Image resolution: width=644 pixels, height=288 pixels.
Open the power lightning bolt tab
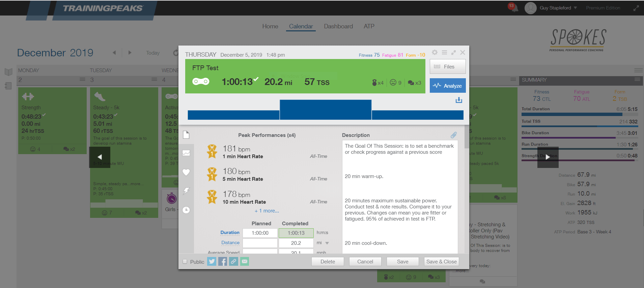[x=186, y=191]
